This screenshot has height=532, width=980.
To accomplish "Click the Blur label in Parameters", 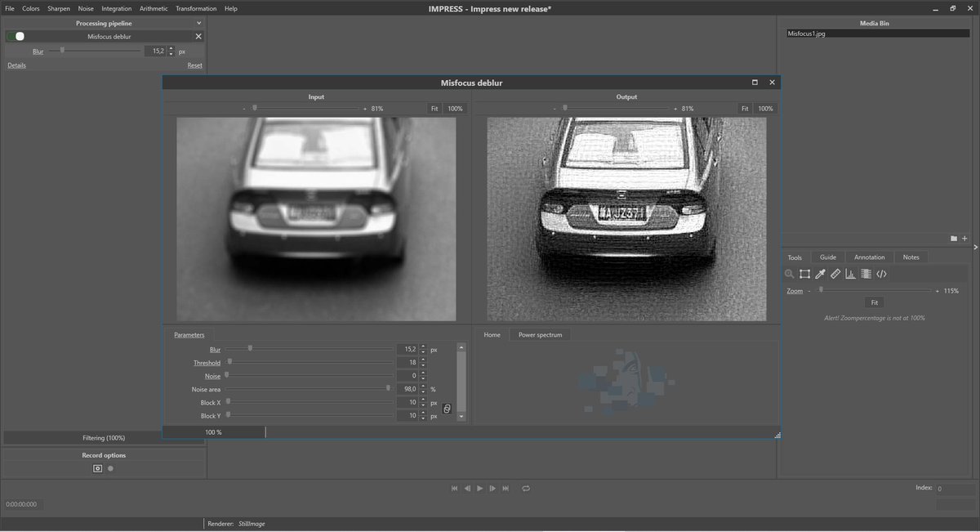I will click(x=216, y=350).
